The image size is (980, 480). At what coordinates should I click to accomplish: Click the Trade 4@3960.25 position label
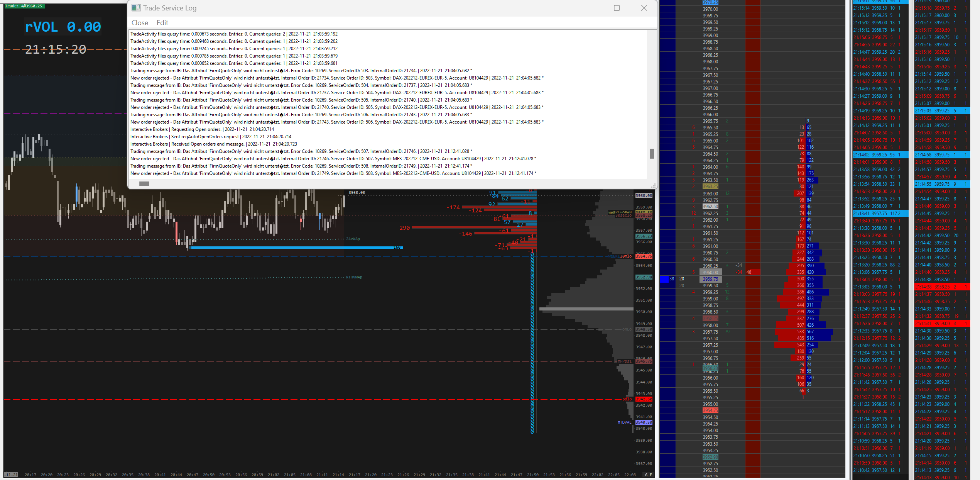[x=24, y=6]
